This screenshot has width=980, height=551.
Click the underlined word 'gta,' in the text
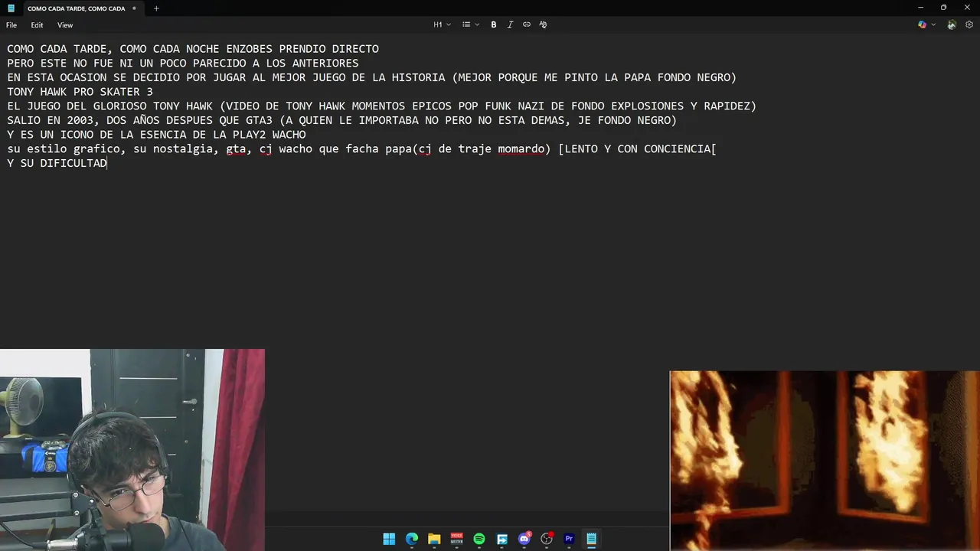coord(239,149)
